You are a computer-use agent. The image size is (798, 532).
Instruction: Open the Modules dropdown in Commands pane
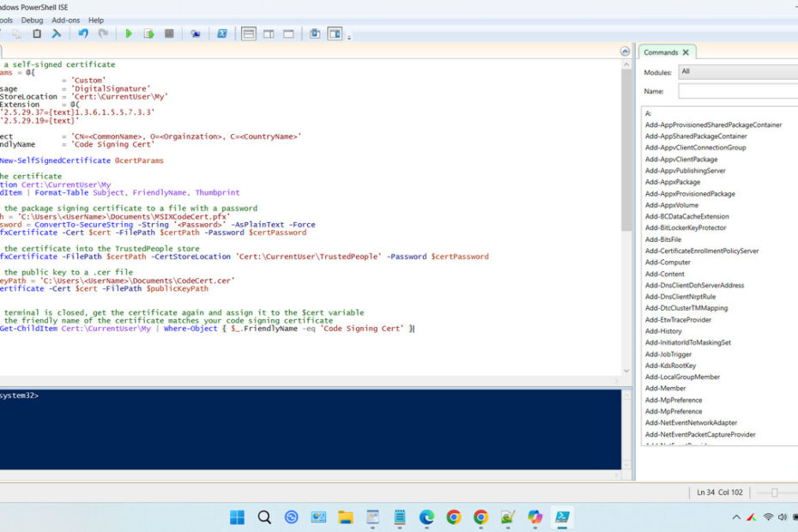pyautogui.click(x=736, y=72)
